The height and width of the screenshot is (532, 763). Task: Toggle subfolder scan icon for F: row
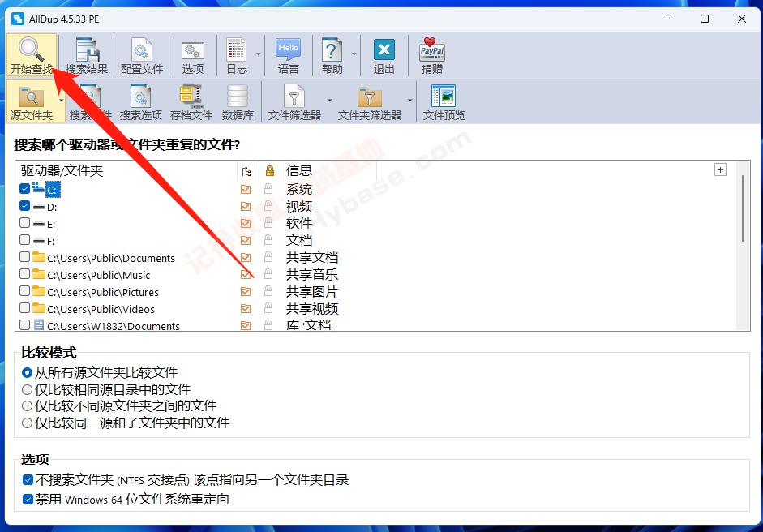click(x=246, y=240)
